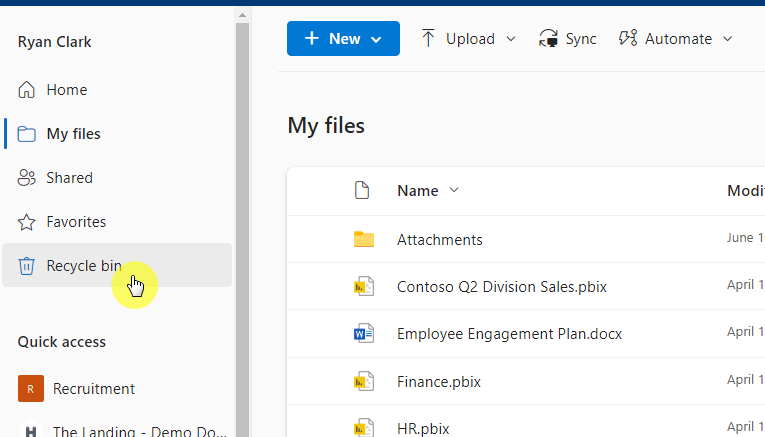
Task: Click the Shared people icon
Action: (x=26, y=178)
